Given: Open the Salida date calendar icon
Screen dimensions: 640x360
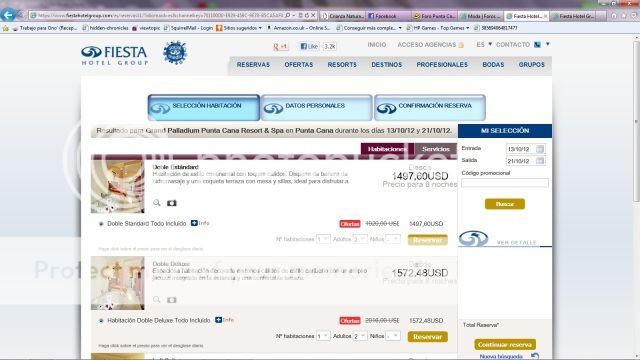Looking at the screenshot, I should pyautogui.click(x=540, y=161).
